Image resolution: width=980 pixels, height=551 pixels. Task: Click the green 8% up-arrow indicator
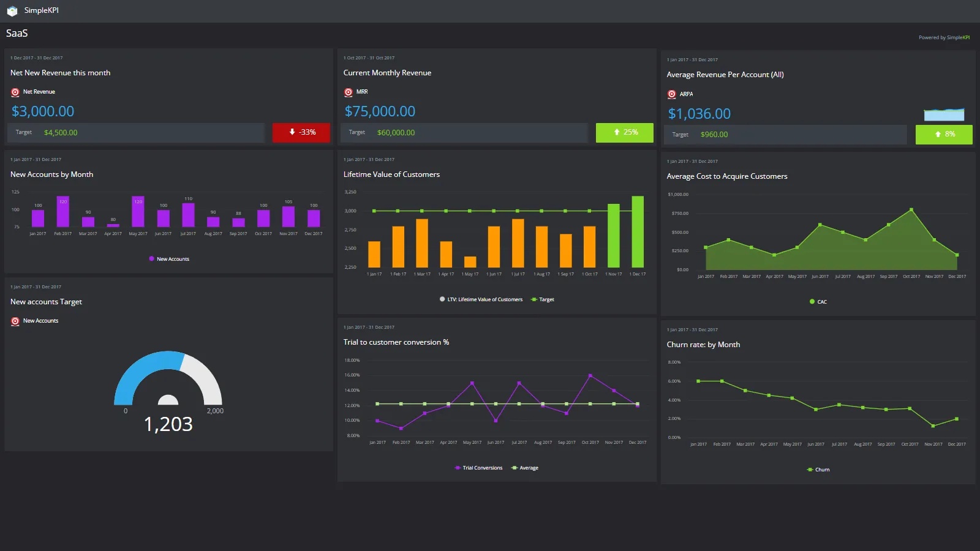[x=943, y=134]
